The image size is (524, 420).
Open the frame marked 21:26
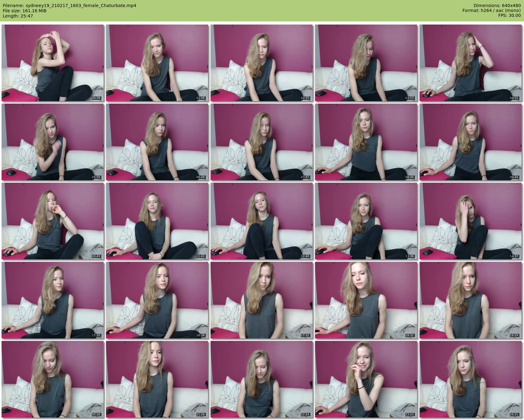tap(157, 379)
